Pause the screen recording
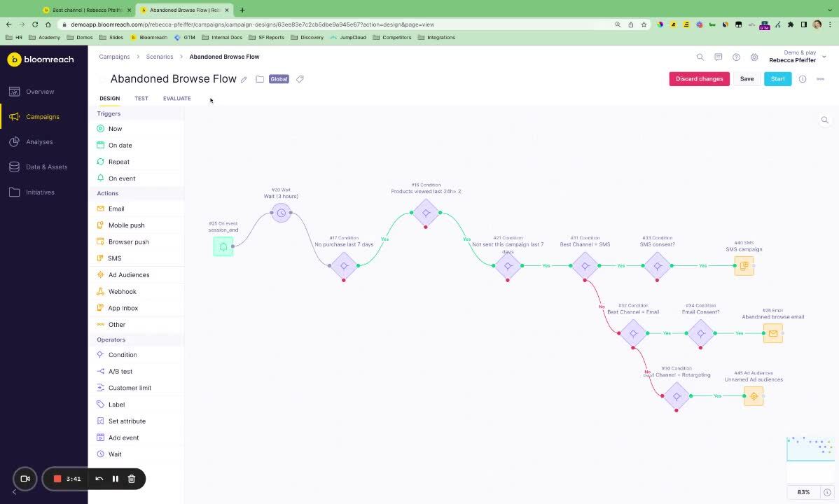839x504 pixels. (x=116, y=479)
